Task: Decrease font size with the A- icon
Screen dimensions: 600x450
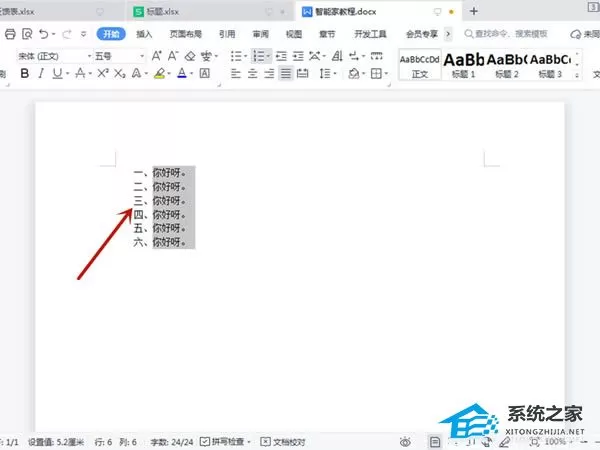Action: (x=173, y=56)
